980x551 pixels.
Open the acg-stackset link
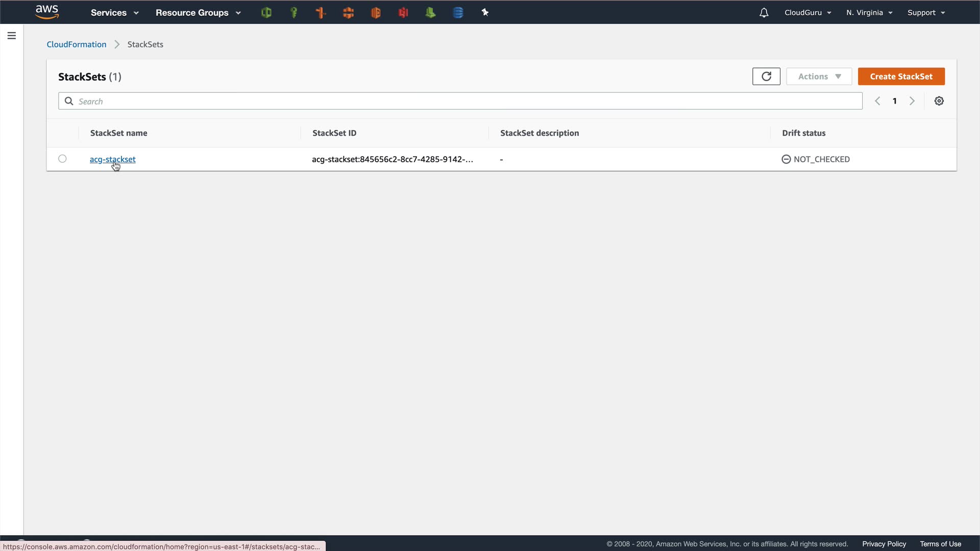[112, 159]
